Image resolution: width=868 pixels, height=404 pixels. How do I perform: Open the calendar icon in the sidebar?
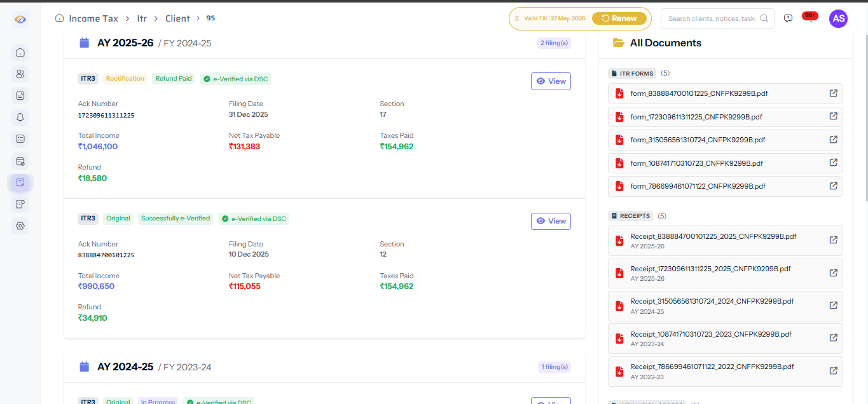click(20, 161)
